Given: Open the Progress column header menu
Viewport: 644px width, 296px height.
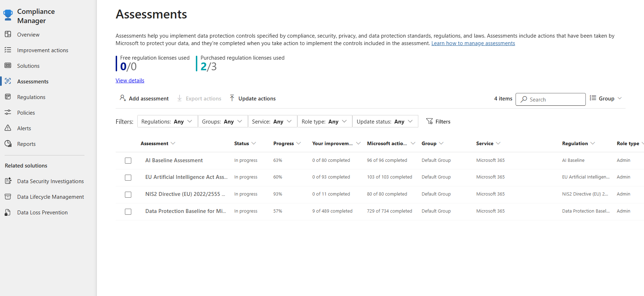Looking at the screenshot, I should (287, 143).
